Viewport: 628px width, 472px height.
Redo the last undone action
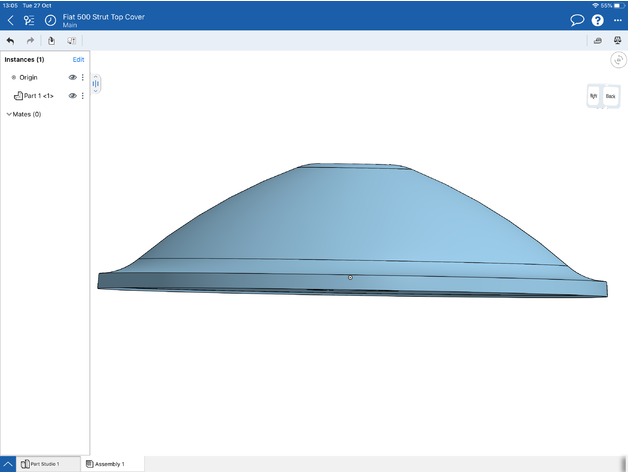pyautogui.click(x=30, y=40)
